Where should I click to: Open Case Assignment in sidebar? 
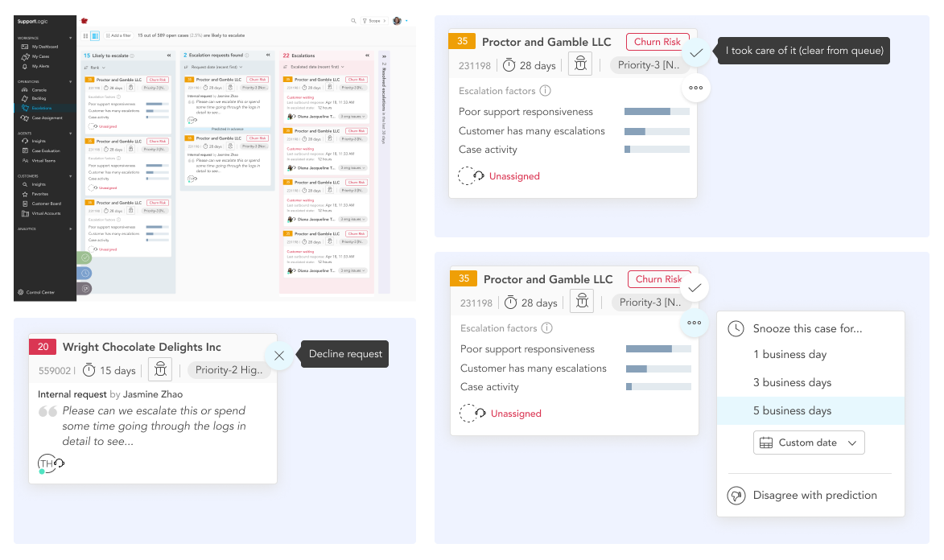[x=42, y=118]
